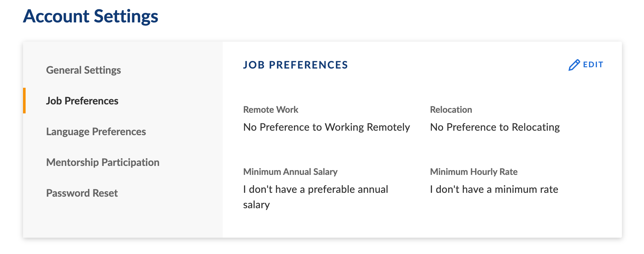644x254 pixels.
Task: Click the Minimum Hourly Rate label
Action: (474, 172)
